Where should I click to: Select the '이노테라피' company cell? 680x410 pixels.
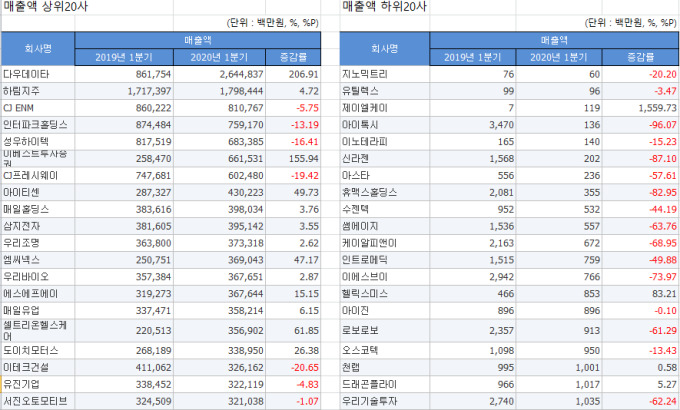click(385, 142)
